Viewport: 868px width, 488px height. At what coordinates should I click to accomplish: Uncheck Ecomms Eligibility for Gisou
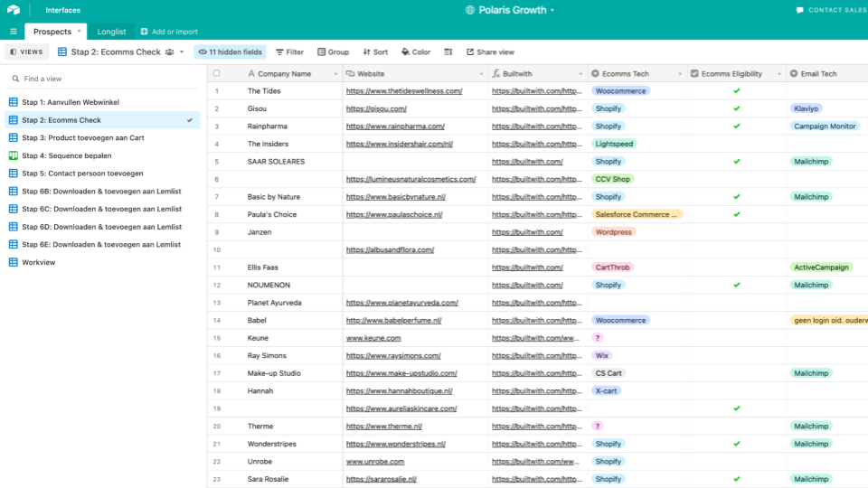point(737,108)
